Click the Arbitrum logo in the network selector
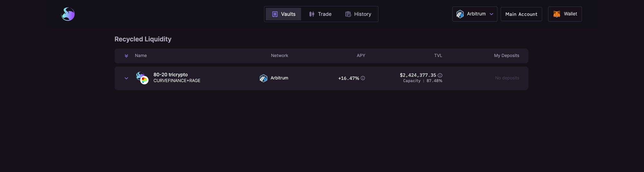The image size is (644, 172). coord(460,14)
